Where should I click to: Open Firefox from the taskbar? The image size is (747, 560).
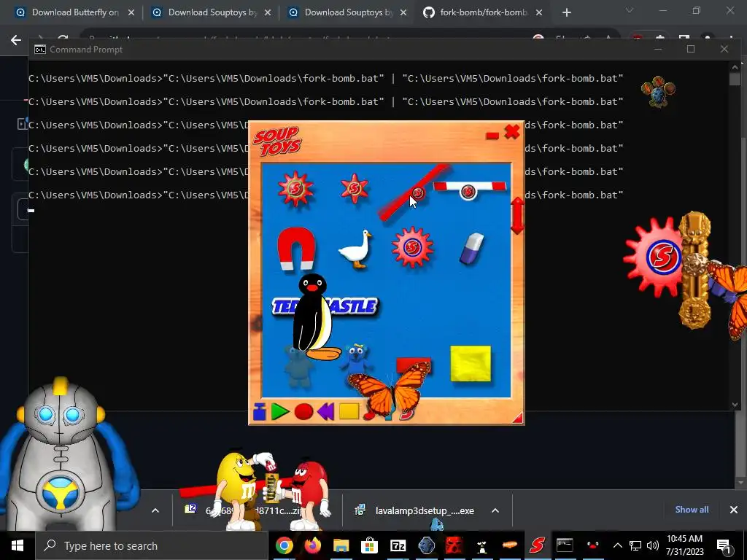tap(312, 545)
